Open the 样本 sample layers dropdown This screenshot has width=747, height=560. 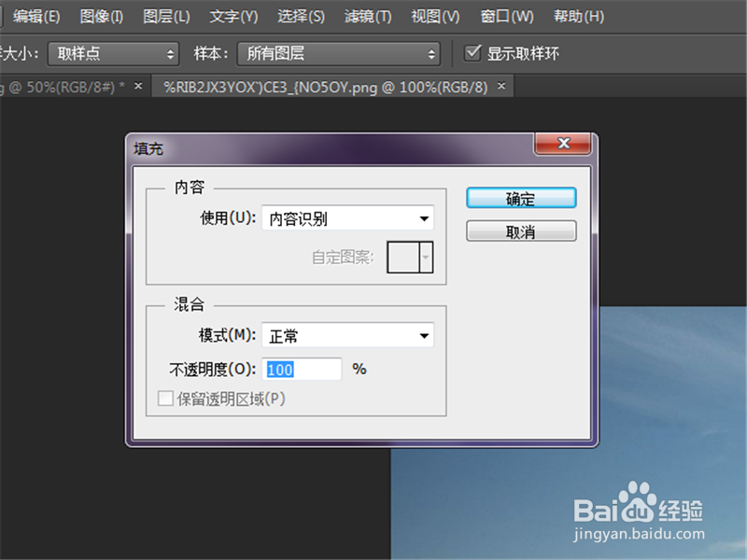(x=341, y=54)
